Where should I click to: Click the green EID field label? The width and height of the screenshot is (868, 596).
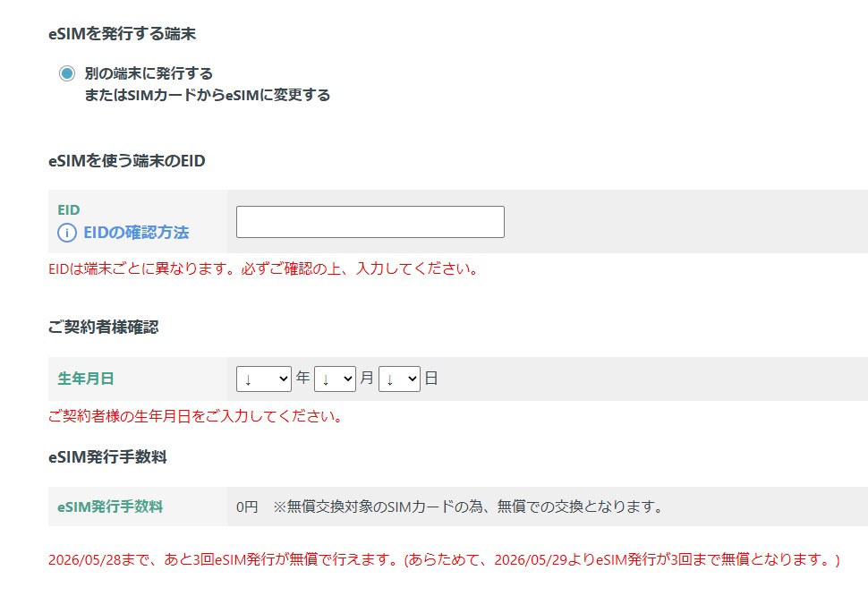[69, 209]
